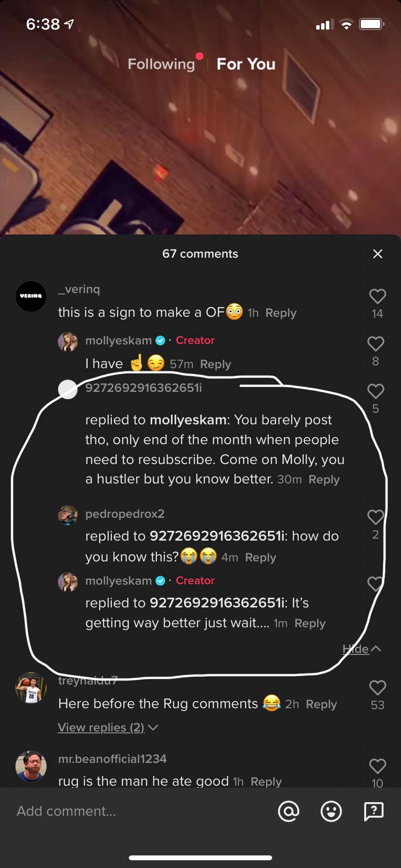Viewport: 401px width, 868px height.
Task: Open mollyeskam's creator profile name
Action: tap(119, 341)
